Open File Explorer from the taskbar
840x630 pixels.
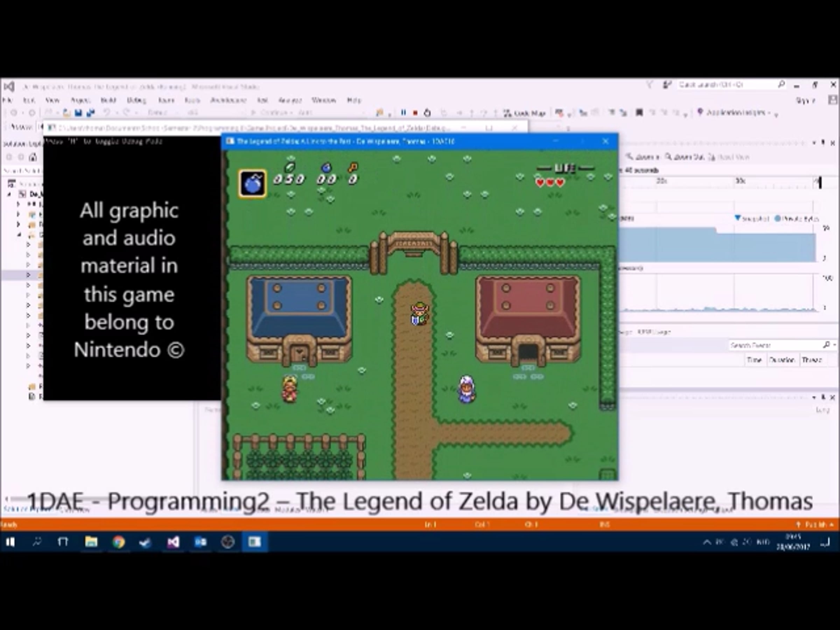pos(91,542)
